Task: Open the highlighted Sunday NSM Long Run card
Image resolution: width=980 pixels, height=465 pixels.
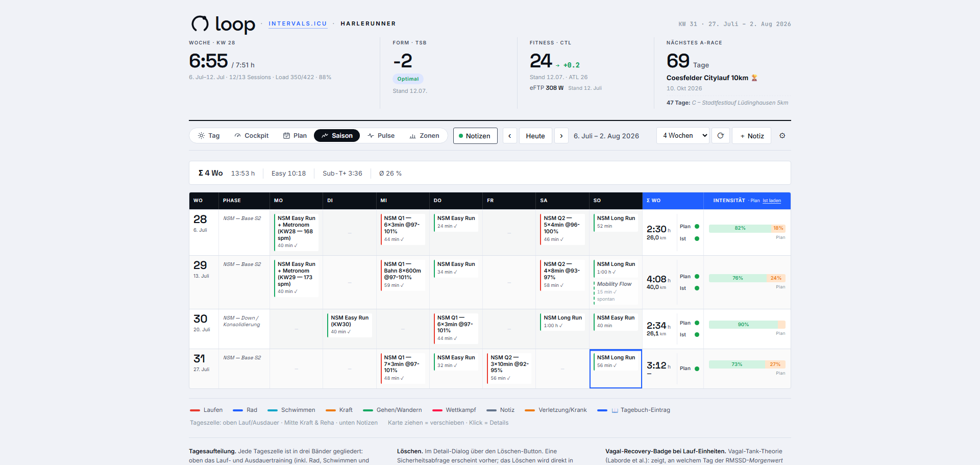Action: [616, 361]
